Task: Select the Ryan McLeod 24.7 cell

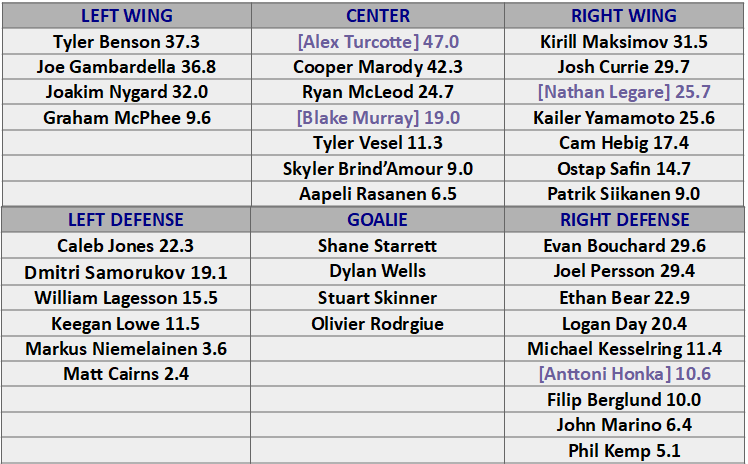Action: pyautogui.click(x=377, y=92)
